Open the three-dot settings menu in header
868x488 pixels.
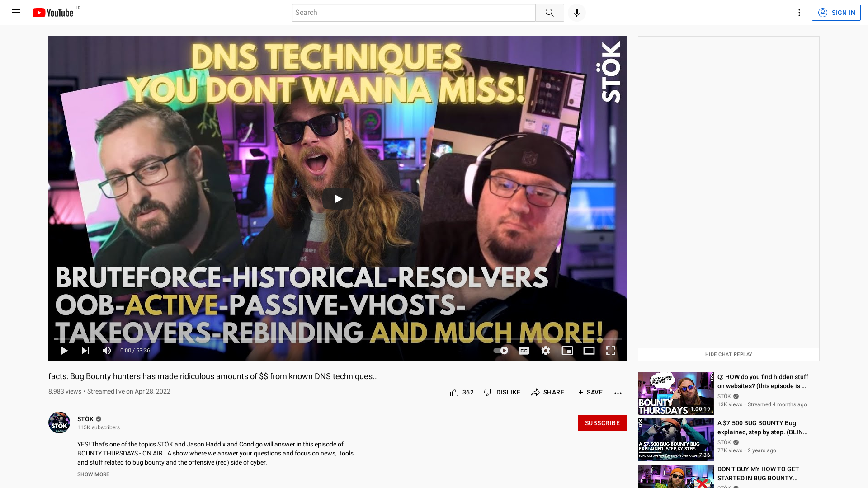(799, 13)
